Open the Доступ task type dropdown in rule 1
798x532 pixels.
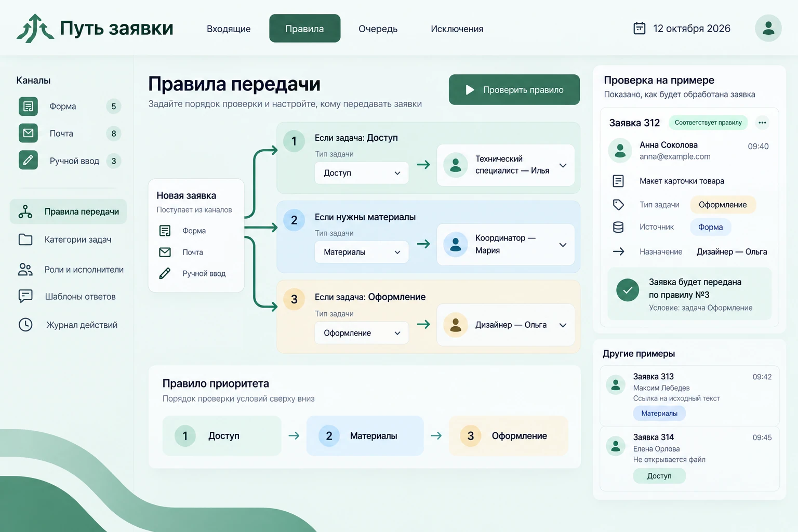click(362, 173)
